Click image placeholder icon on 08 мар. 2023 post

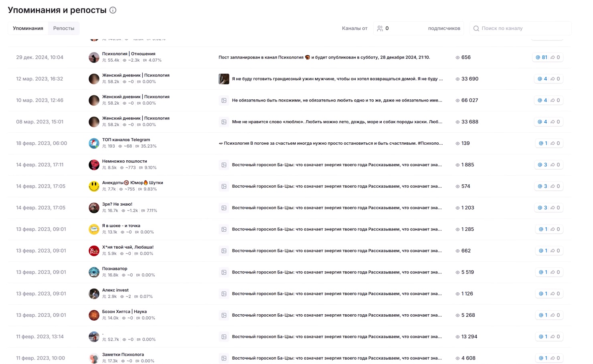pyautogui.click(x=224, y=122)
